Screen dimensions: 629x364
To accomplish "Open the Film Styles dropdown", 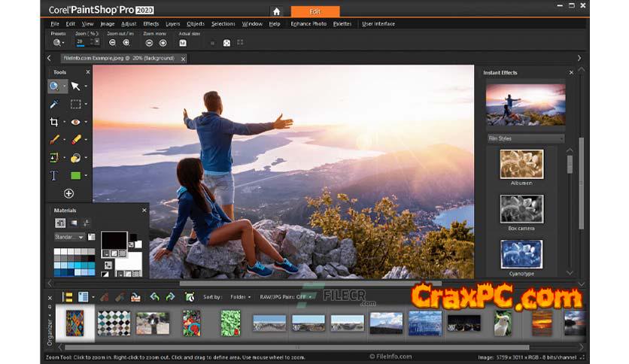I will pyautogui.click(x=526, y=138).
